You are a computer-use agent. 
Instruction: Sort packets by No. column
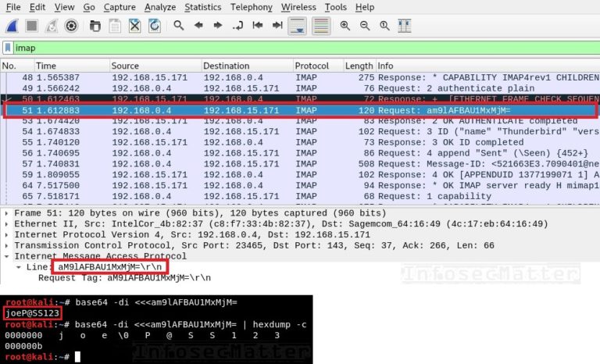[x=17, y=66]
